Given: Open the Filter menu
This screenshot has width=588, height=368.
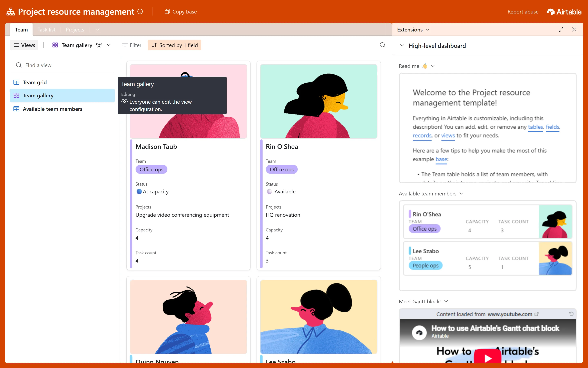Looking at the screenshot, I should (x=132, y=45).
